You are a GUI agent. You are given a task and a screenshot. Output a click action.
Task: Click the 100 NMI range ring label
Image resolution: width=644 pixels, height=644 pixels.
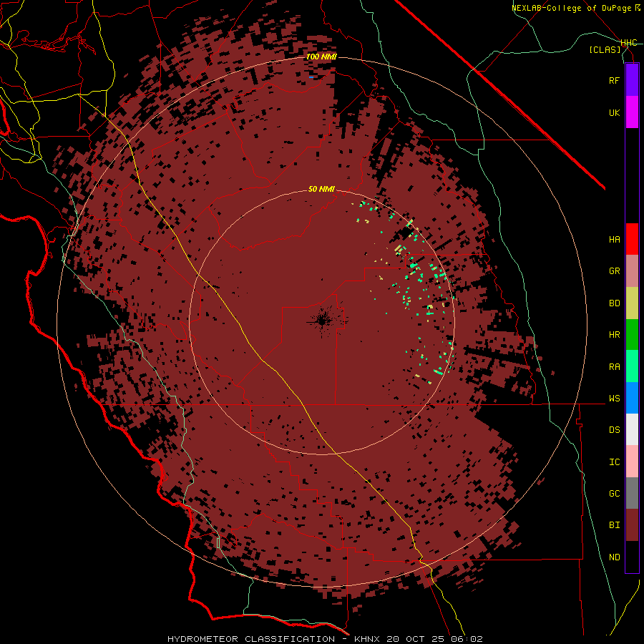(x=321, y=57)
